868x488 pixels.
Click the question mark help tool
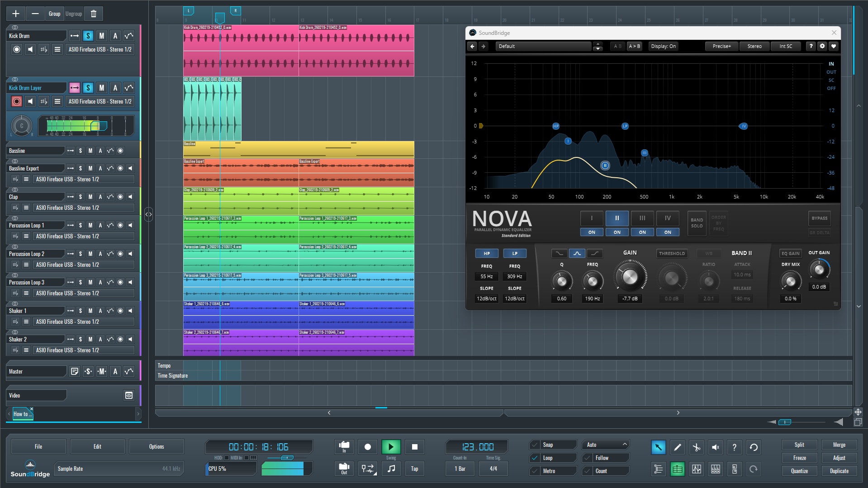pyautogui.click(x=735, y=447)
